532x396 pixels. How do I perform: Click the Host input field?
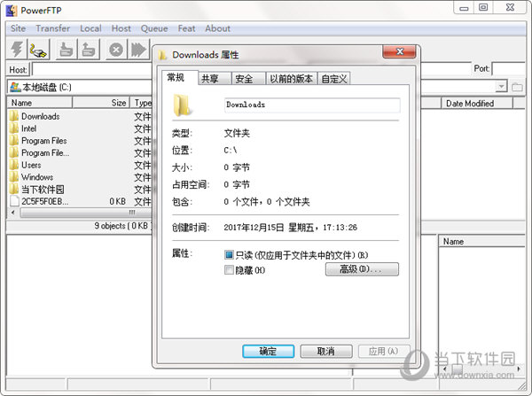[91, 69]
